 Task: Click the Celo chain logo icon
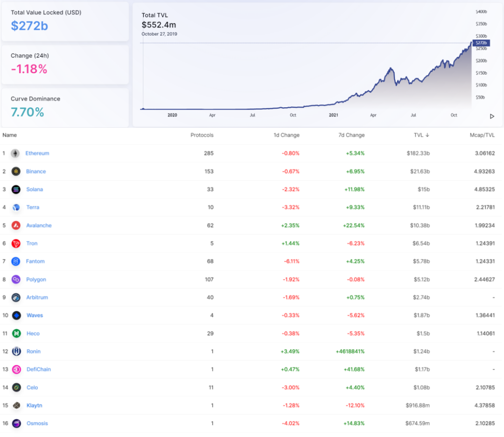(x=16, y=387)
